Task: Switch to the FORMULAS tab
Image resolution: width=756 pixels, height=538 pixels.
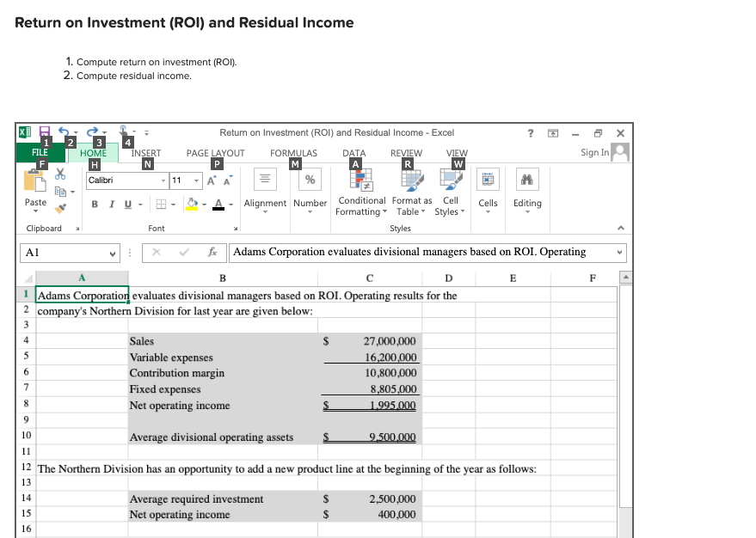Action: 293,153
